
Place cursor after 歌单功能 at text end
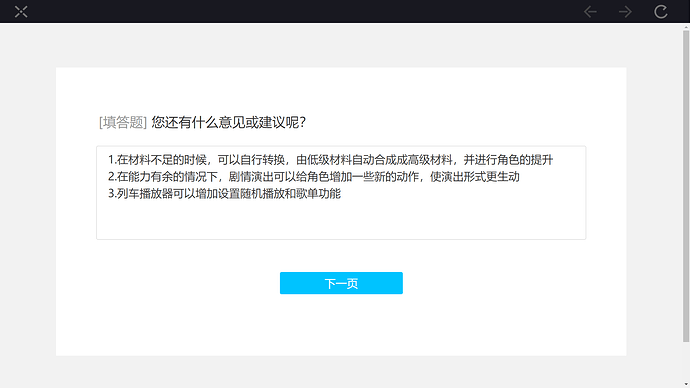point(341,194)
